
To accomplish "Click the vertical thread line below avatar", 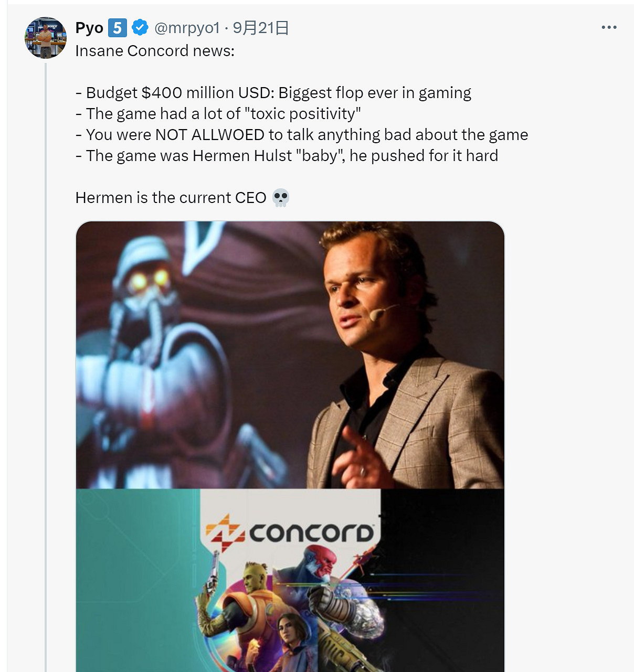I will (x=46, y=367).
